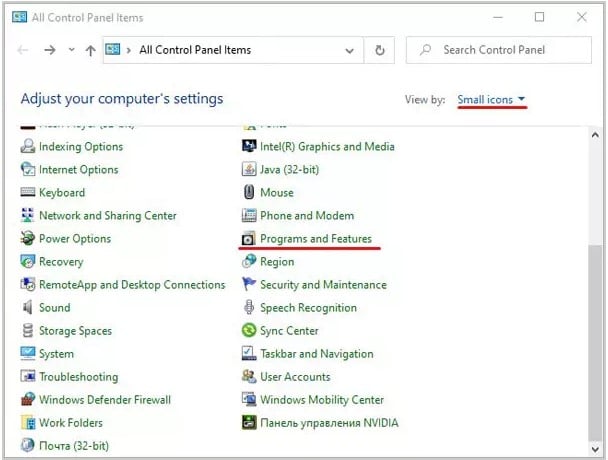Click the RemoteApp and Desktop Connections icon
This screenshot has height=460, width=608.
click(x=28, y=284)
